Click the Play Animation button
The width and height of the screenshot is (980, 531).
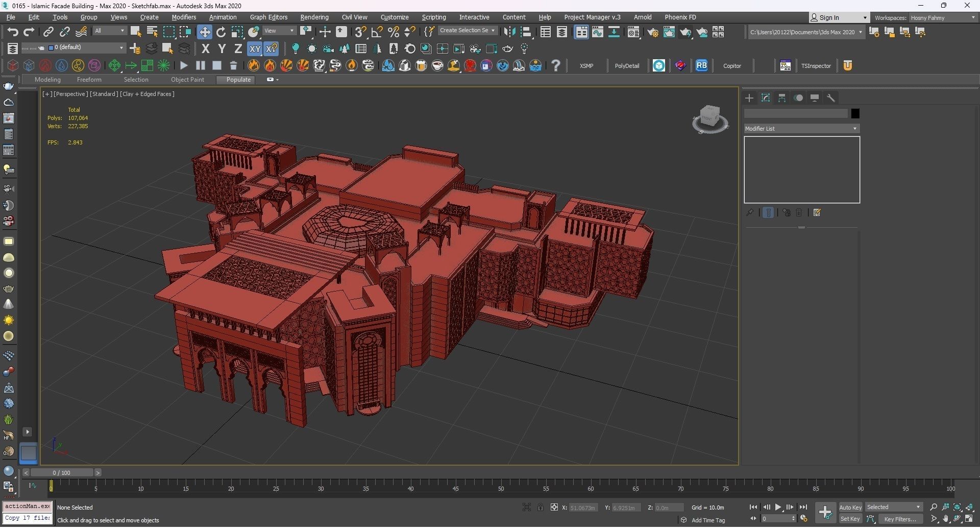click(x=778, y=507)
